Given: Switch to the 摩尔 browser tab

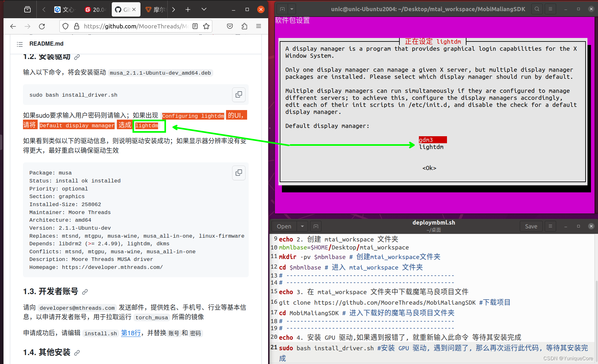Looking at the screenshot, I should [x=155, y=10].
